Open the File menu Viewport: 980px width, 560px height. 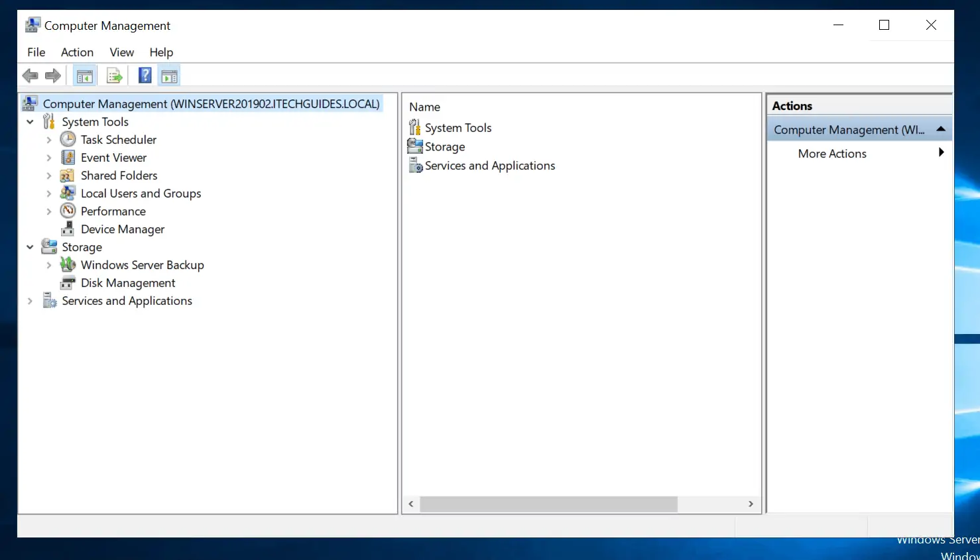click(36, 52)
